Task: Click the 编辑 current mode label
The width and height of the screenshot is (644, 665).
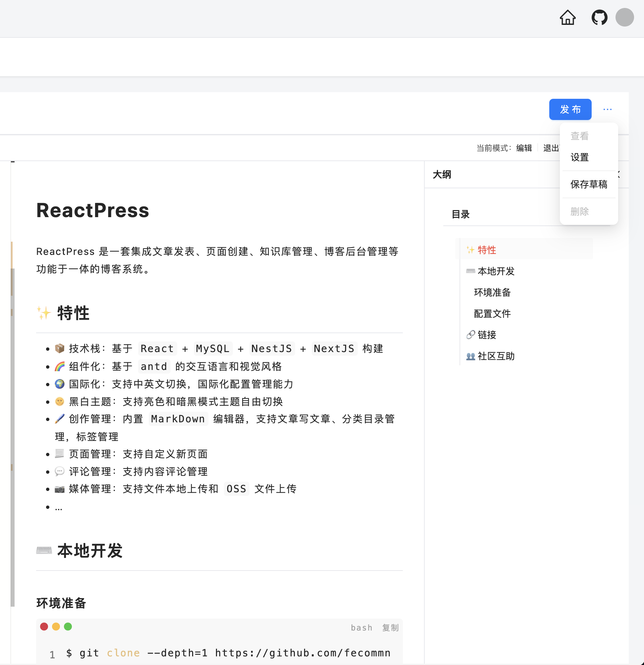Action: [x=524, y=148]
